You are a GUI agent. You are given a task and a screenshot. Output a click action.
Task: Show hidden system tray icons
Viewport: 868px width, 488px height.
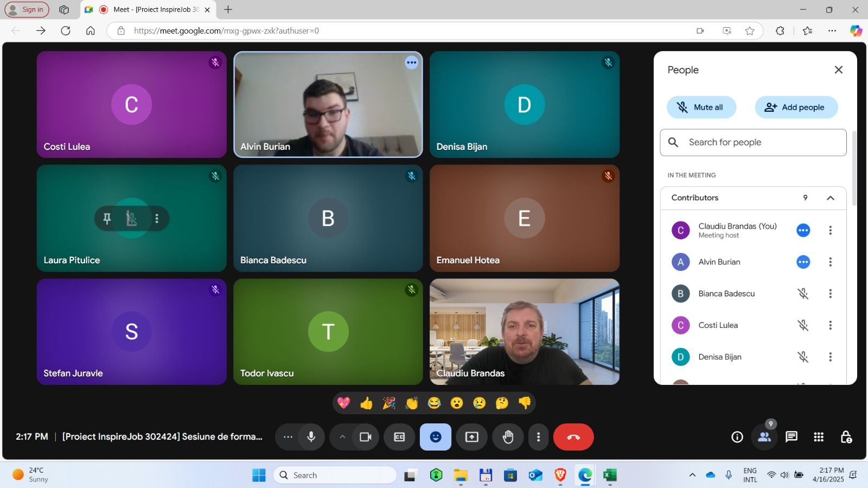click(x=692, y=475)
